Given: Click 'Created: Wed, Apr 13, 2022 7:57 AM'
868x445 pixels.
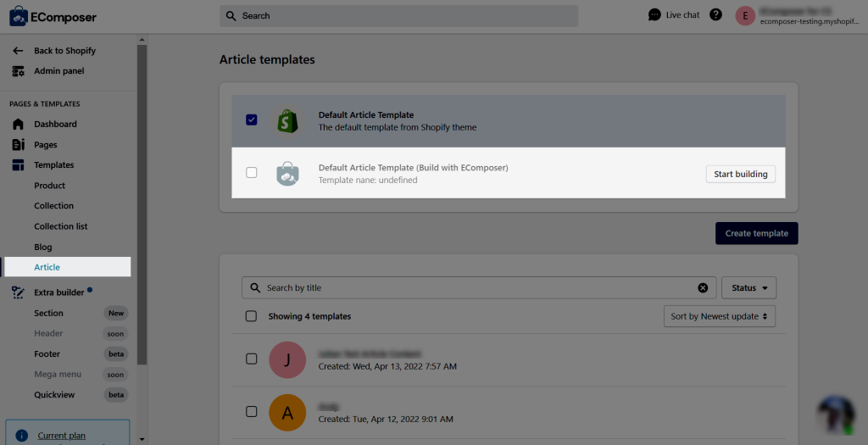Looking at the screenshot, I should [x=387, y=366].
